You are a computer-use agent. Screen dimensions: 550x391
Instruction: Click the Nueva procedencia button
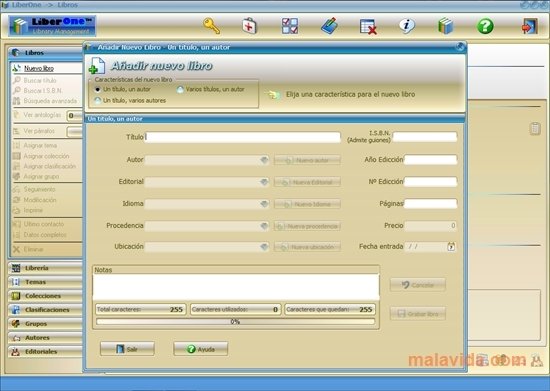307,226
